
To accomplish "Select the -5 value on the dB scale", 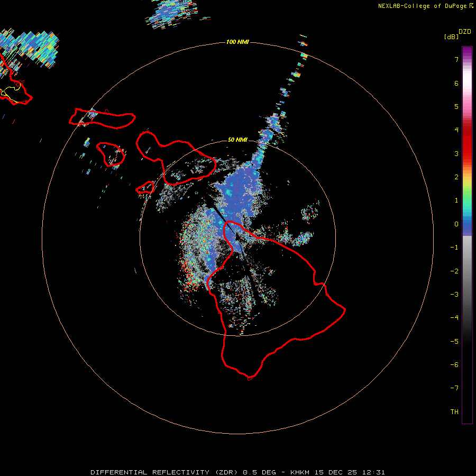I will click(x=454, y=342).
